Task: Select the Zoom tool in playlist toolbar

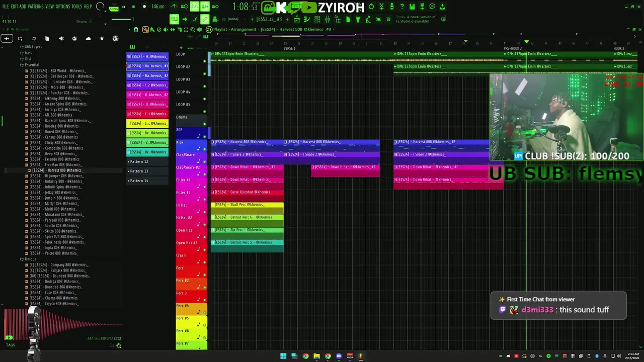Action: click(x=193, y=30)
